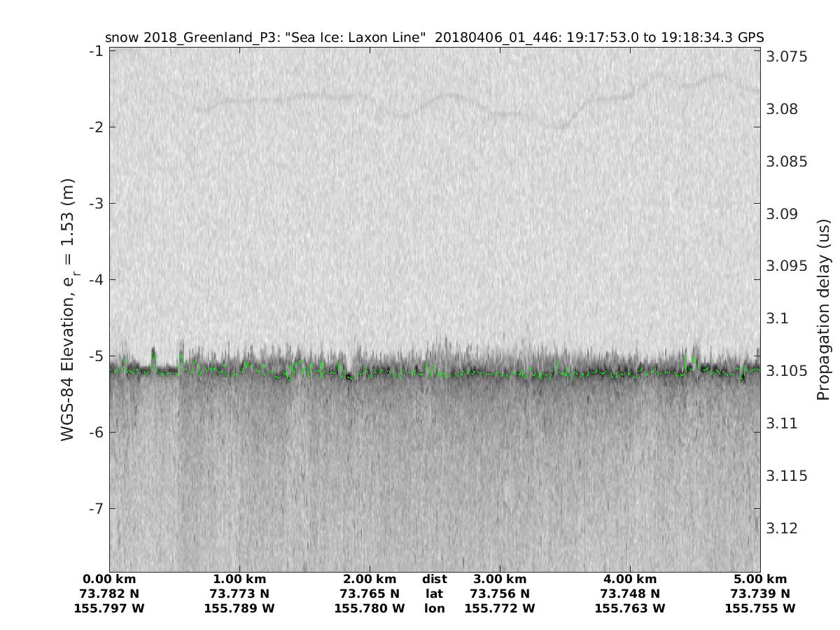Click the 'Propagation delay (us)' axis label

(823, 309)
